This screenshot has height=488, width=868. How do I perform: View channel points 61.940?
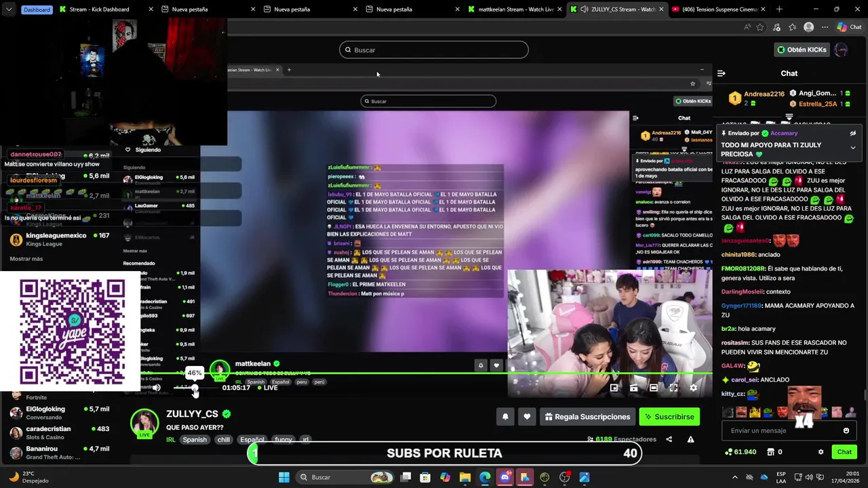741,452
